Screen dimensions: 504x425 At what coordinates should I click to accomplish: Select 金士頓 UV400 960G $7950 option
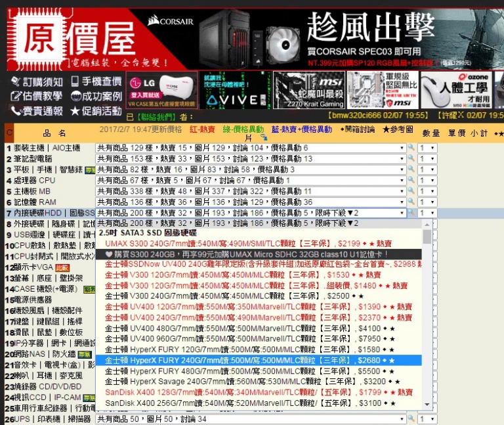(259, 339)
